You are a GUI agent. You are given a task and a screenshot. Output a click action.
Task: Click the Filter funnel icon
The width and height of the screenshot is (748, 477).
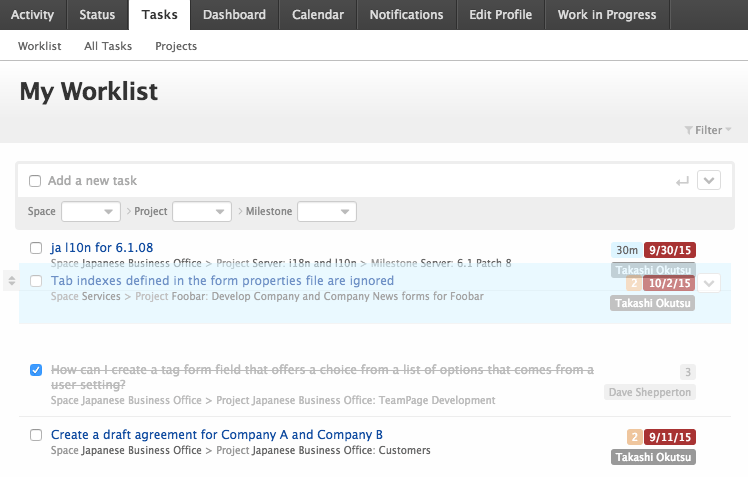(x=688, y=130)
